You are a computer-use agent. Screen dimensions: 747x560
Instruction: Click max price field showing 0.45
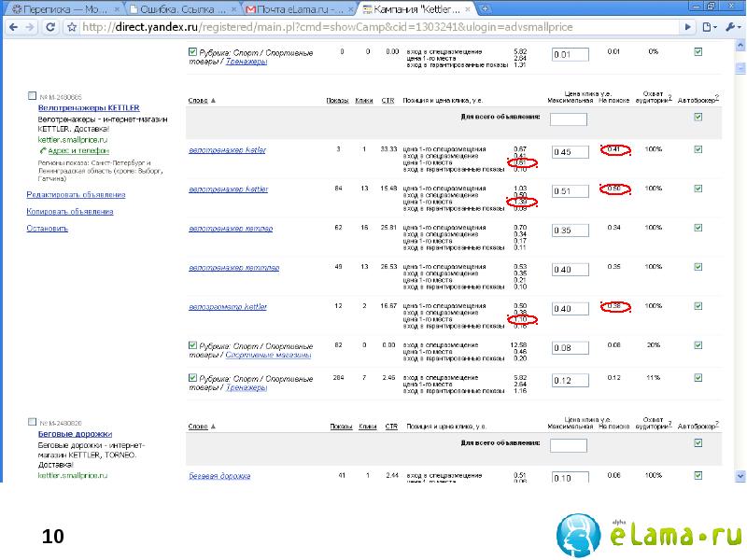tap(569, 152)
